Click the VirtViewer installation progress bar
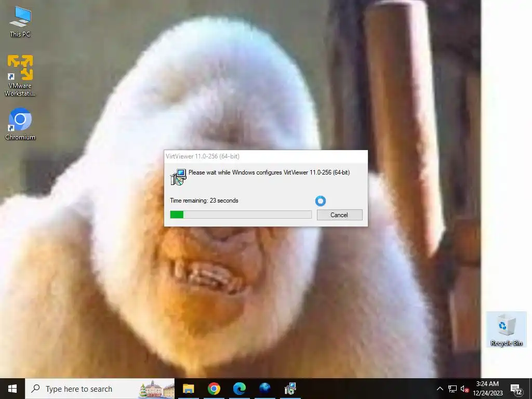532x399 pixels. [x=241, y=215]
